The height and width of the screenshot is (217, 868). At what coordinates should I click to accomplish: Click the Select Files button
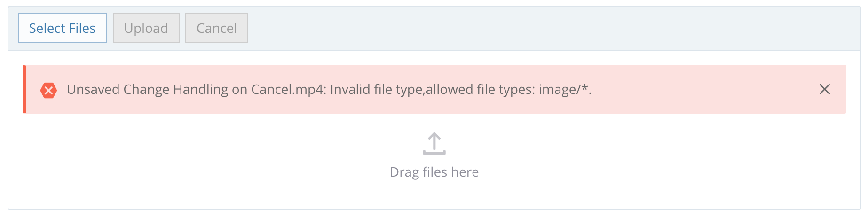click(63, 28)
